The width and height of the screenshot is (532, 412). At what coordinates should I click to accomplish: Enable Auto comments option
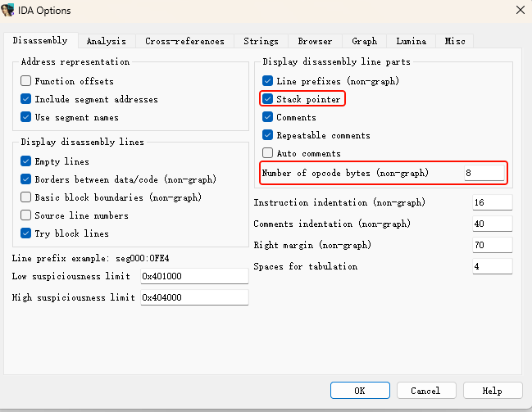click(268, 153)
